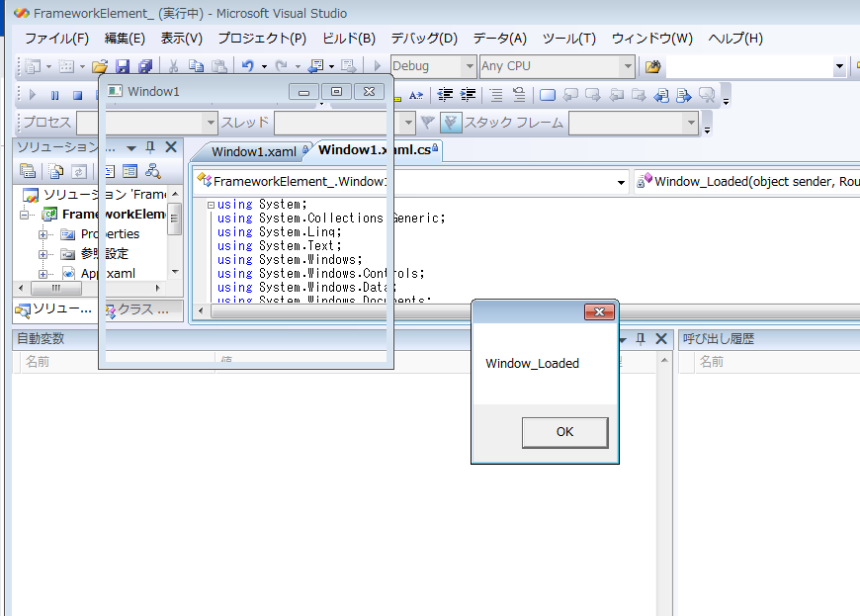Open the Solution Explorer window position dropdown
This screenshot has width=860, height=616.
coord(131,148)
